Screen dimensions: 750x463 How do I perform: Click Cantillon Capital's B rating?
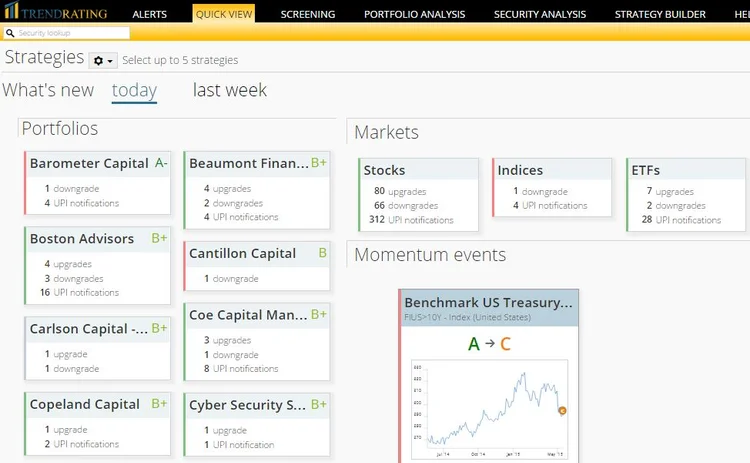click(x=322, y=253)
